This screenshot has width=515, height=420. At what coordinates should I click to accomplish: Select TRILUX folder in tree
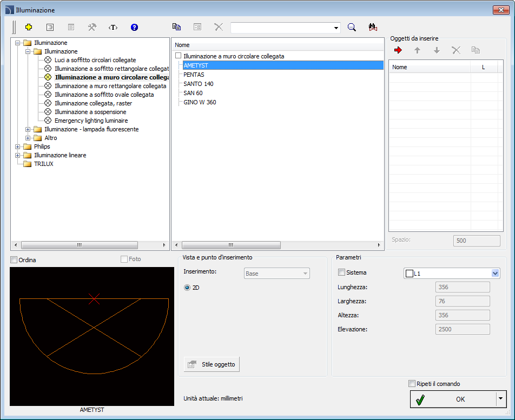44,164
